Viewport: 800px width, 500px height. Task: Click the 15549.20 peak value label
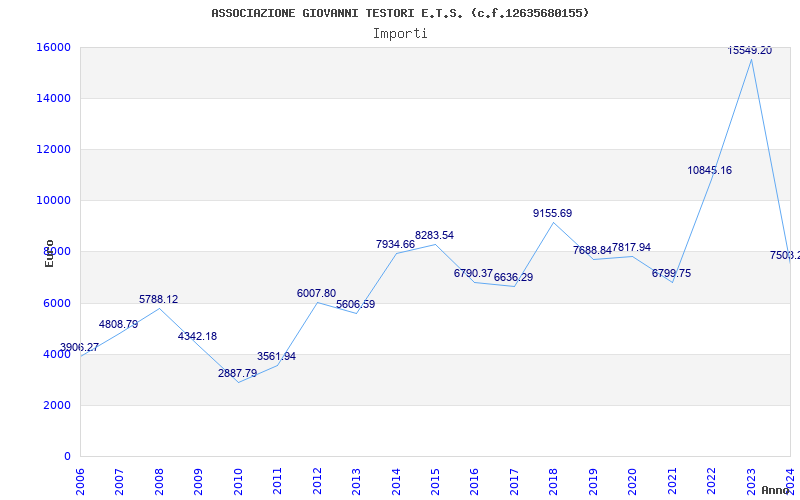(750, 50)
